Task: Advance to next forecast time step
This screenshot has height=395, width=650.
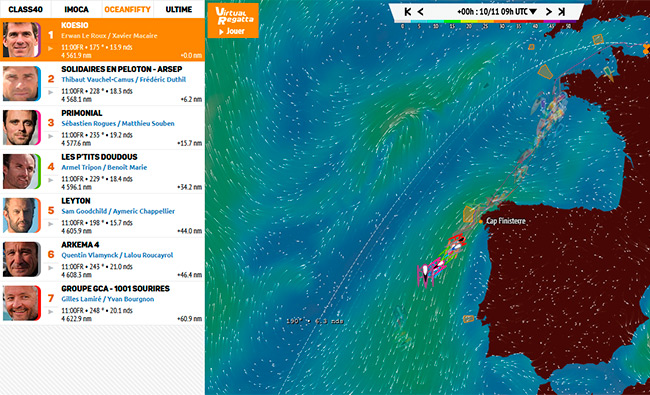Action: coord(548,12)
